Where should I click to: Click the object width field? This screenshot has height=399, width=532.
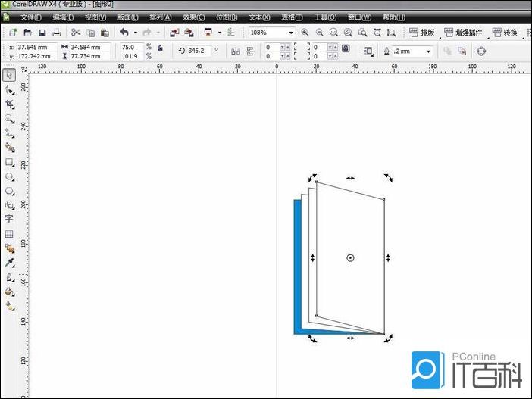90,47
